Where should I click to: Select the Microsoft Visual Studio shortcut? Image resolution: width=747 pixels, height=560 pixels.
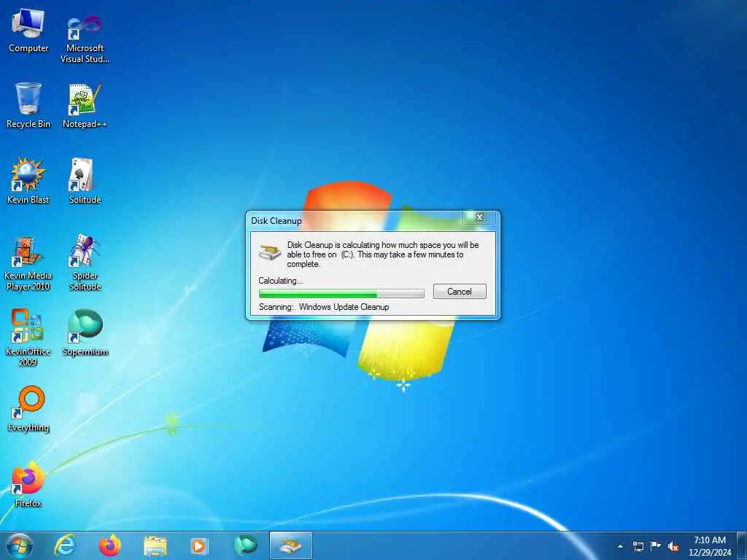(85, 39)
